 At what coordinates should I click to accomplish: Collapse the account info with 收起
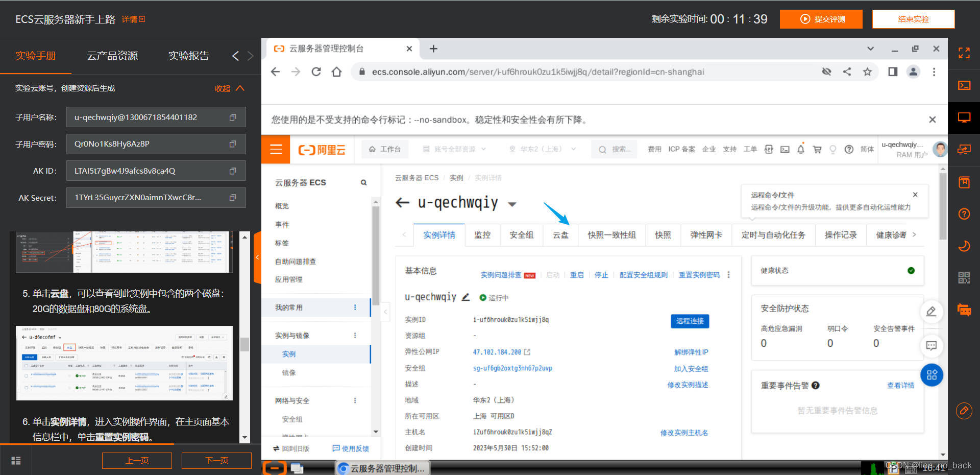pos(229,88)
